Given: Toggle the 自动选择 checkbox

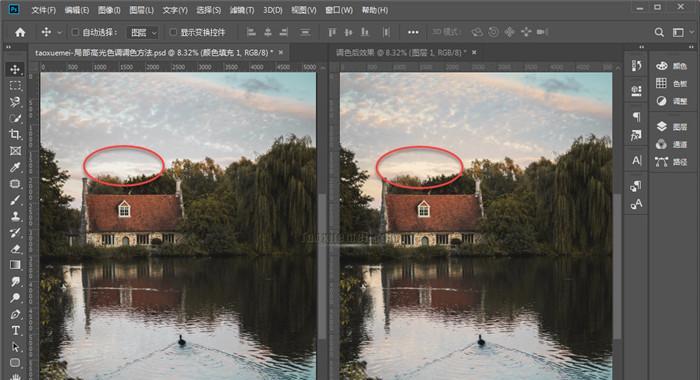Looking at the screenshot, I should click(x=75, y=32).
